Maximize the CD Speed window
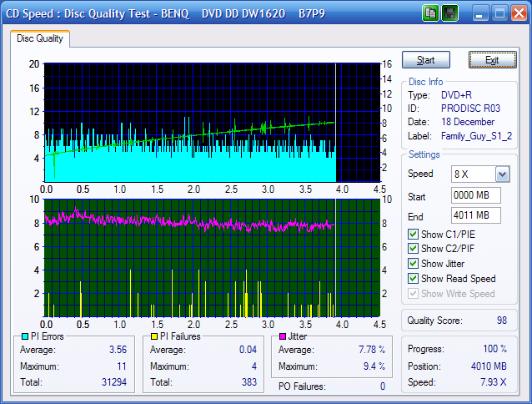 pos(500,13)
